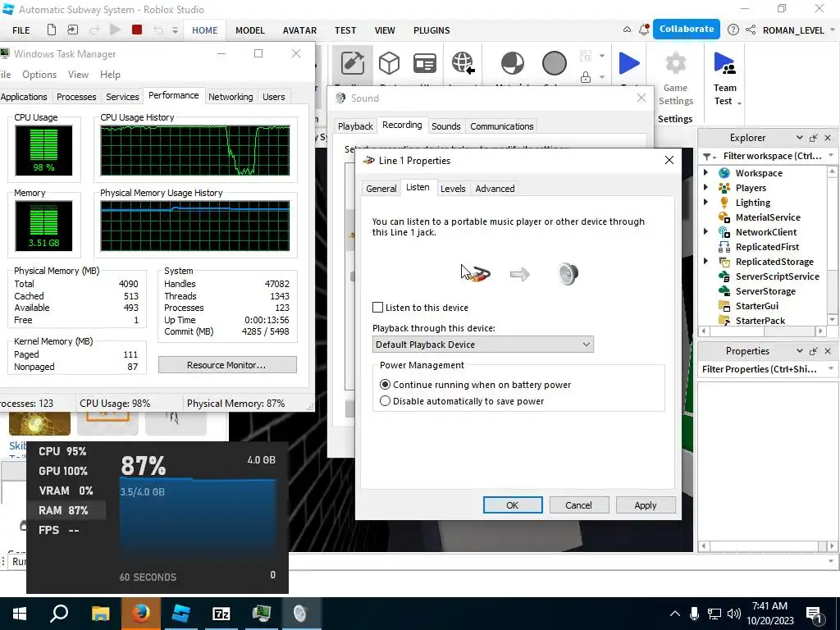This screenshot has height=630, width=840.
Task: Select Continue running when on battery power
Action: (385, 385)
